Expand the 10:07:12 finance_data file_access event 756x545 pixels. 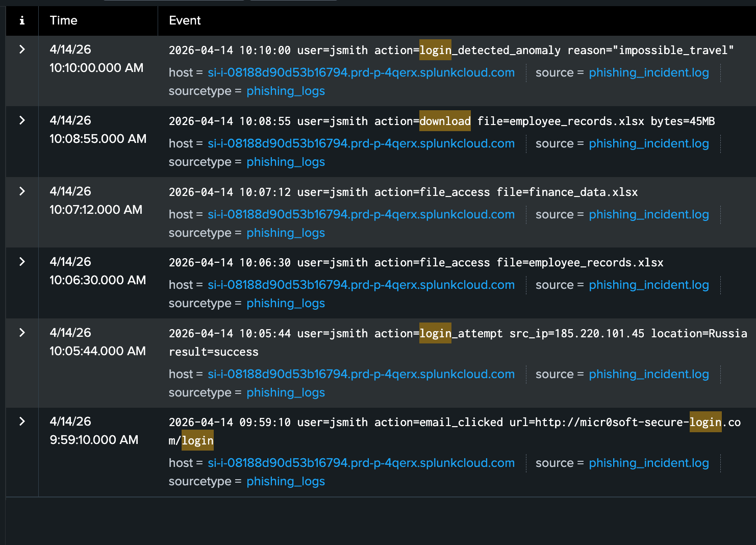22,191
